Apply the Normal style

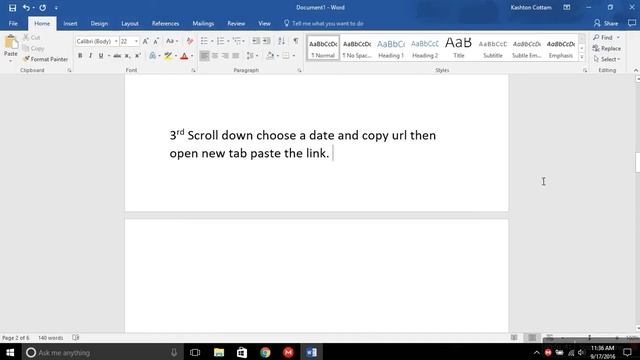[x=323, y=48]
